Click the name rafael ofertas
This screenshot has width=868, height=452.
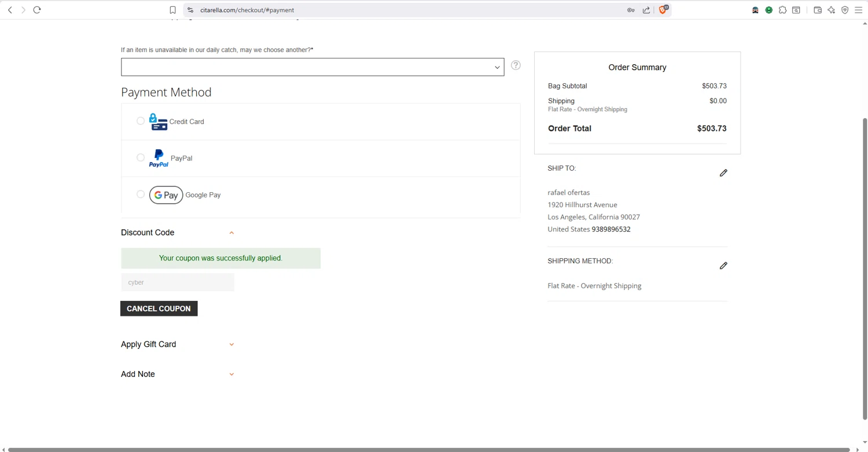coord(569,193)
